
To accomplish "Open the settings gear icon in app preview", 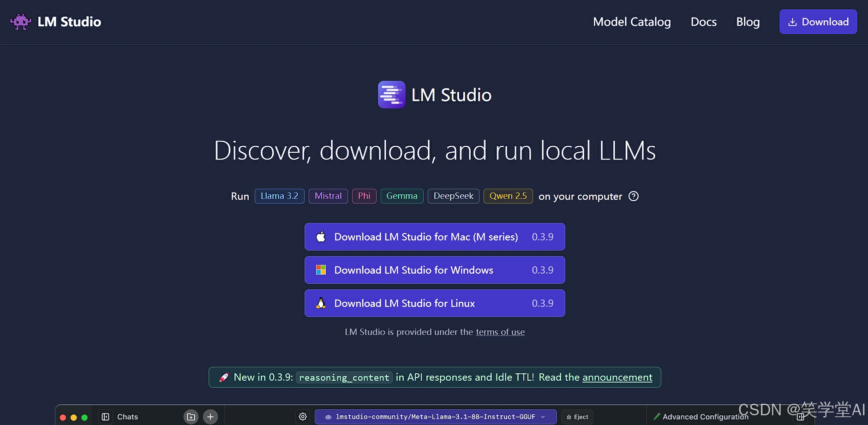I will (303, 417).
